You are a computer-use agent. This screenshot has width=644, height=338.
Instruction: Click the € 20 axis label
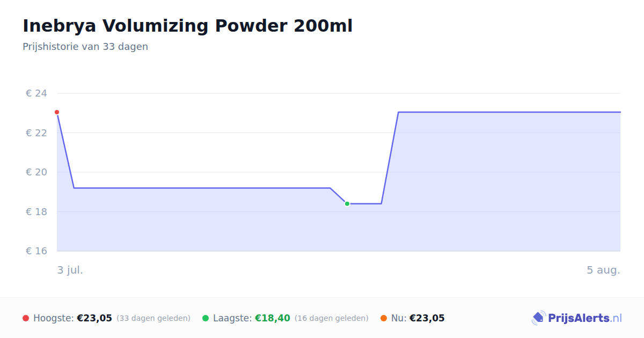36,172
